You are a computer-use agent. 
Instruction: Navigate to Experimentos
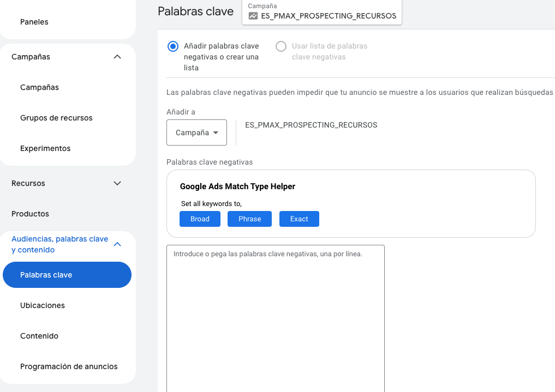pyautogui.click(x=45, y=148)
